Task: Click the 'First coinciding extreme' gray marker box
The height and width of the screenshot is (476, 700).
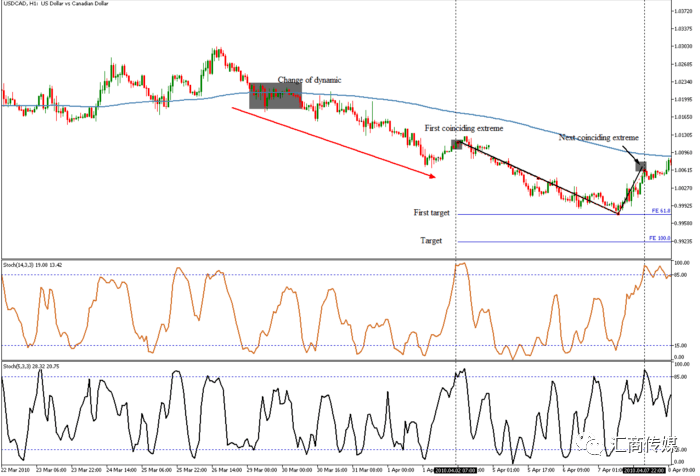Action: coord(456,145)
